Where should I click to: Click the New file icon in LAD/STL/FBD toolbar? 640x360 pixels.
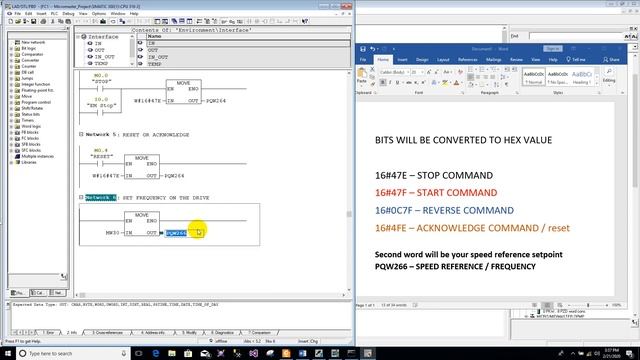point(11,21)
